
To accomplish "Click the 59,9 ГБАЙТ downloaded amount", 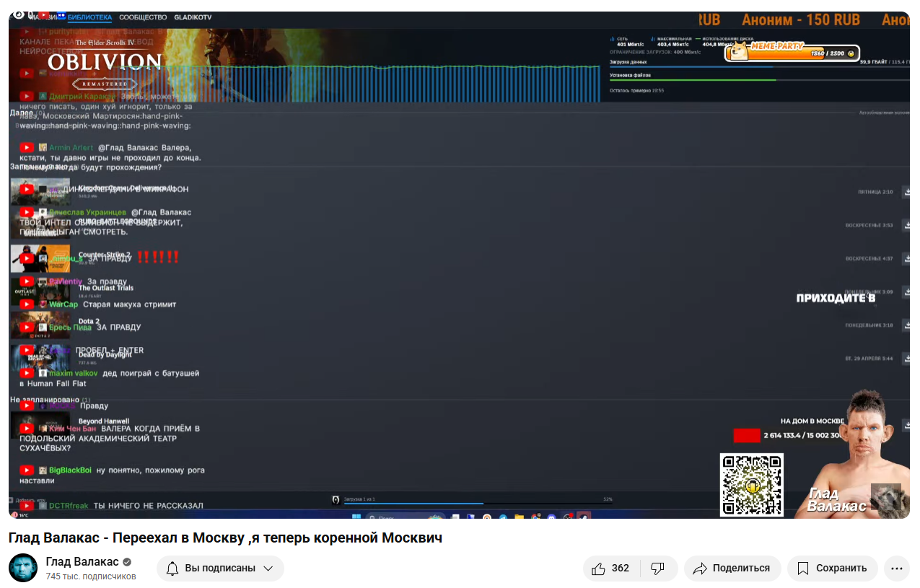I will point(873,62).
